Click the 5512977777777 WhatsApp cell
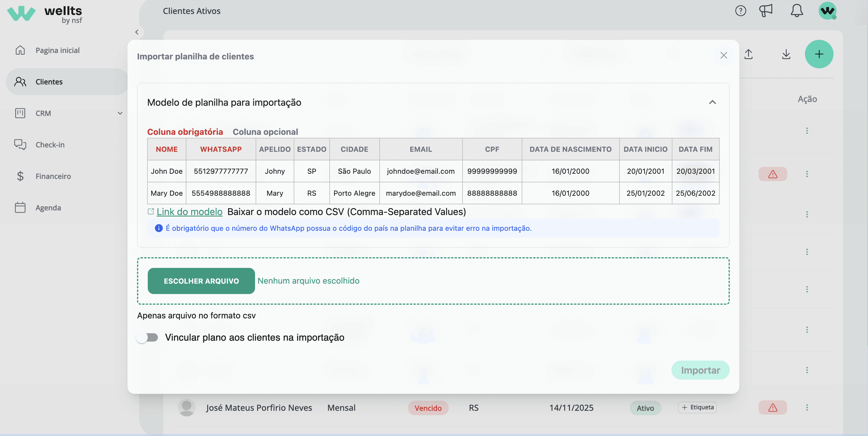Viewport: 868px width, 436px height. 221,171
